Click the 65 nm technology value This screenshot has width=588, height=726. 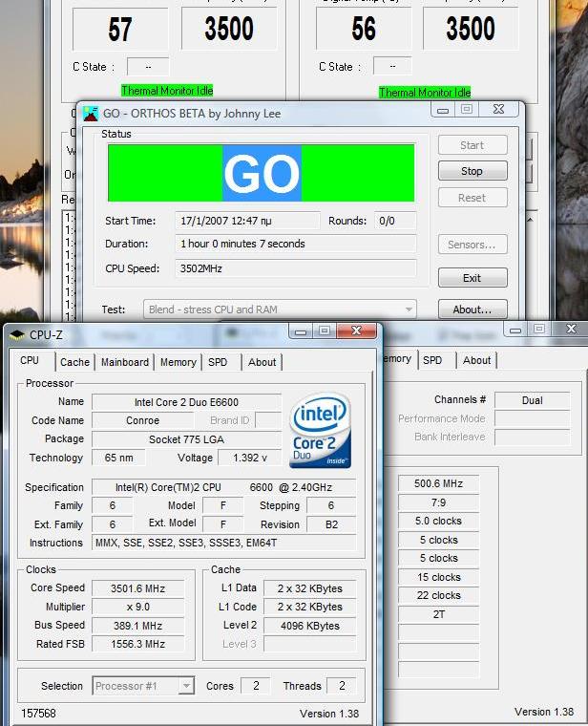click(x=118, y=458)
